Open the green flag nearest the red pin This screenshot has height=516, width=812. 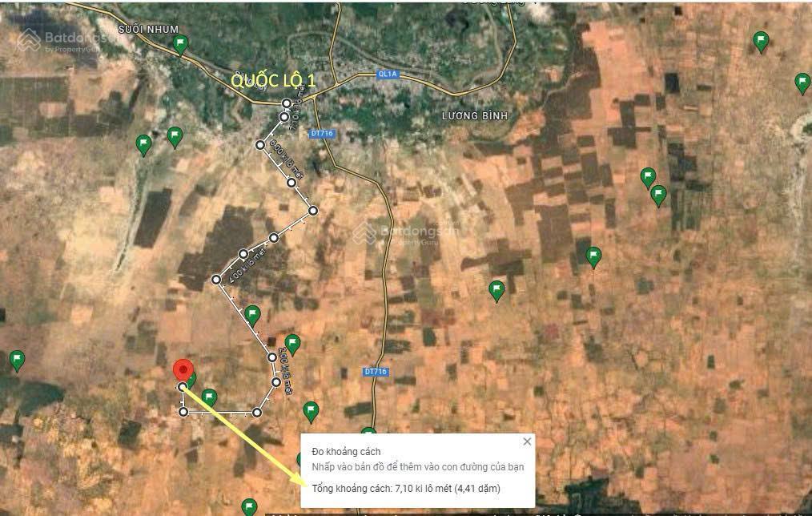tap(191, 379)
